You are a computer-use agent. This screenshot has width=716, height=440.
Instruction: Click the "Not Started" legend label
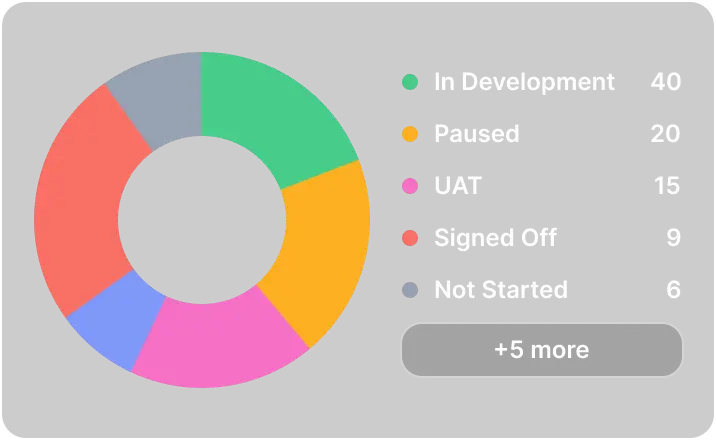coord(500,290)
